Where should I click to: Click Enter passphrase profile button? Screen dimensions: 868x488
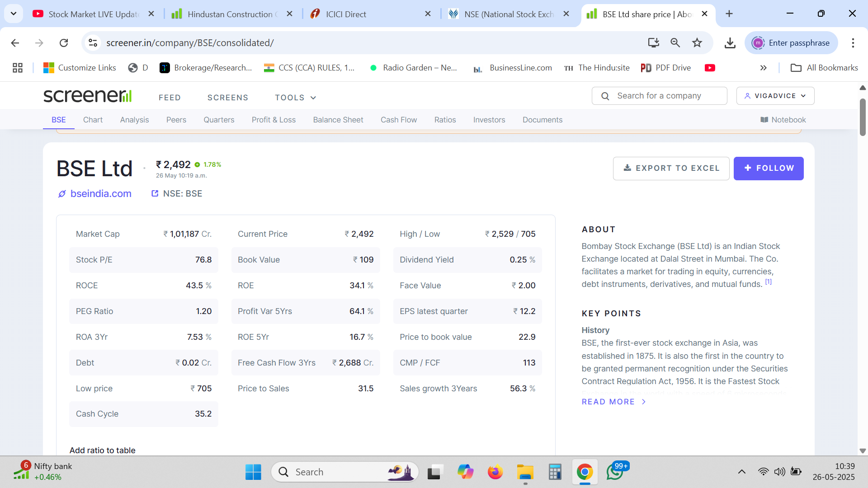pyautogui.click(x=791, y=43)
